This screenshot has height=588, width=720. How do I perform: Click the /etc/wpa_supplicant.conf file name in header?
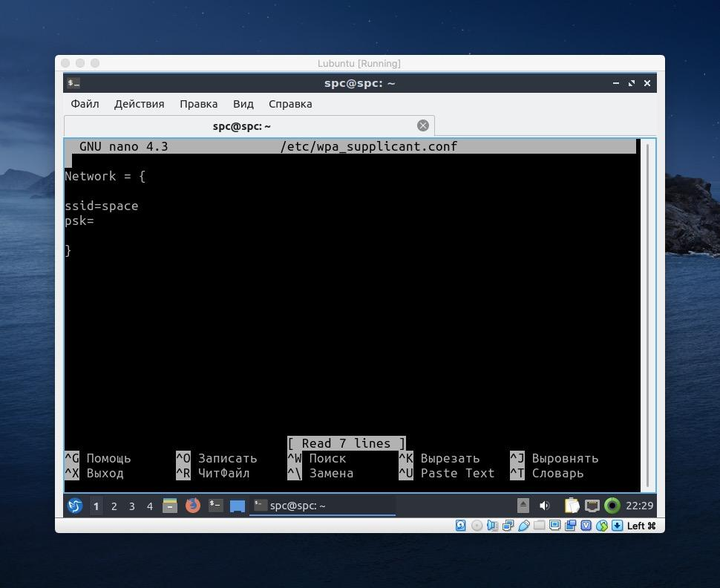pos(369,146)
